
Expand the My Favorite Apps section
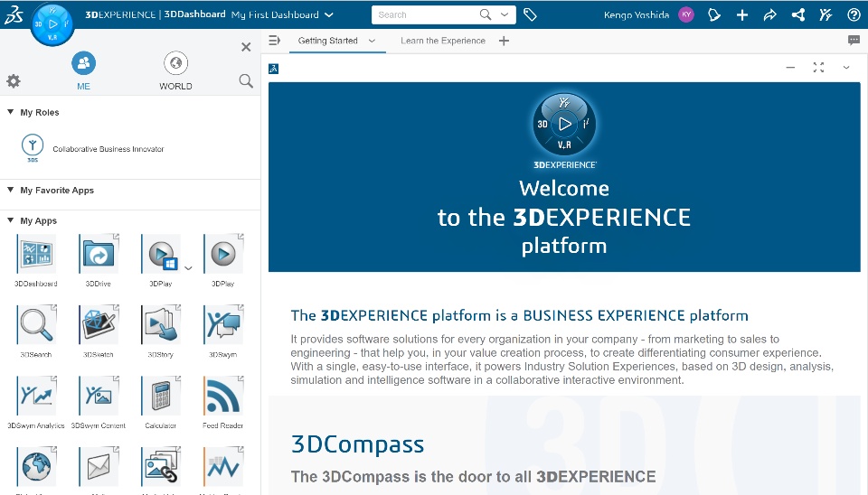[x=11, y=190]
